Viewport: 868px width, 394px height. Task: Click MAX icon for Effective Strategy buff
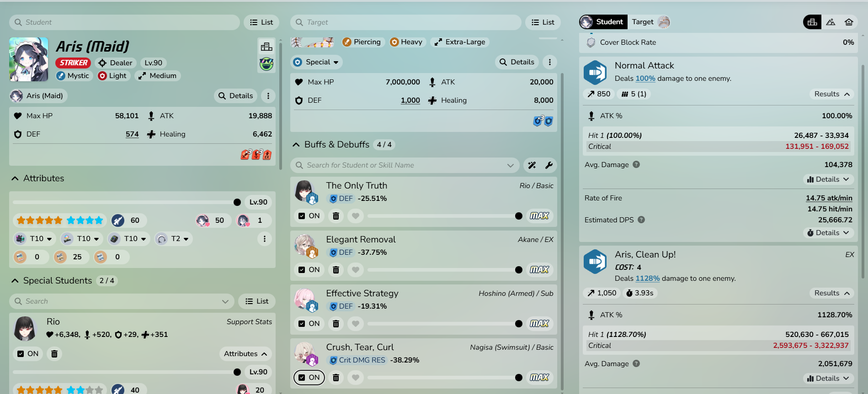pyautogui.click(x=539, y=324)
